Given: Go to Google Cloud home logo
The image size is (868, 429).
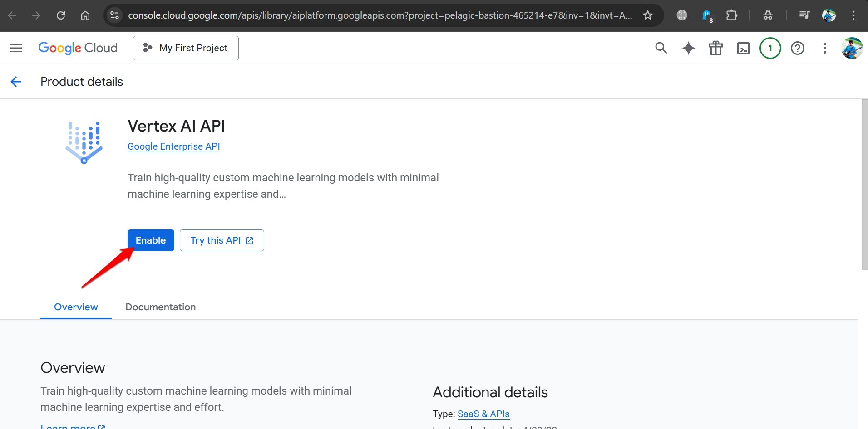Looking at the screenshot, I should tap(78, 48).
